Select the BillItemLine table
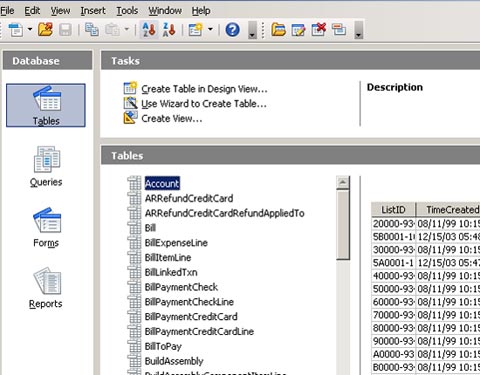480x375 pixels. (168, 257)
